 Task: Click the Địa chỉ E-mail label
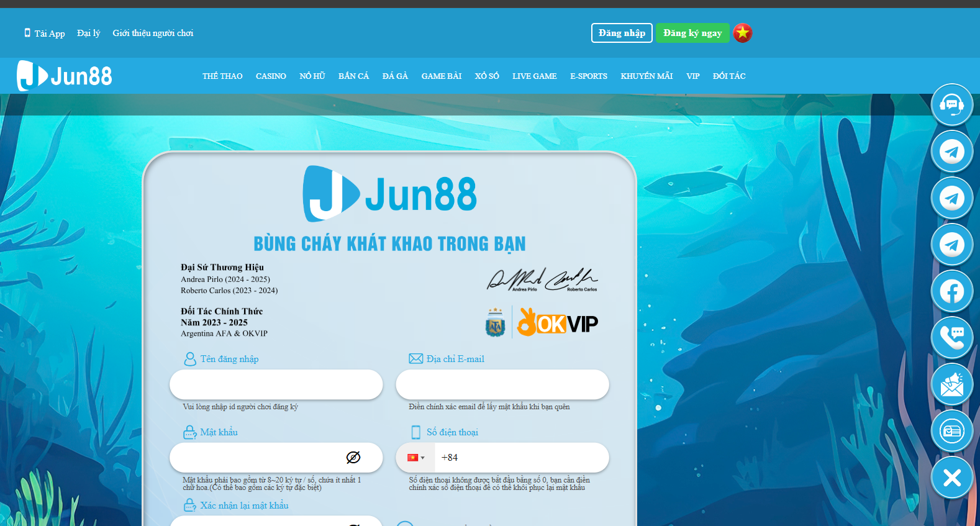pyautogui.click(x=455, y=359)
